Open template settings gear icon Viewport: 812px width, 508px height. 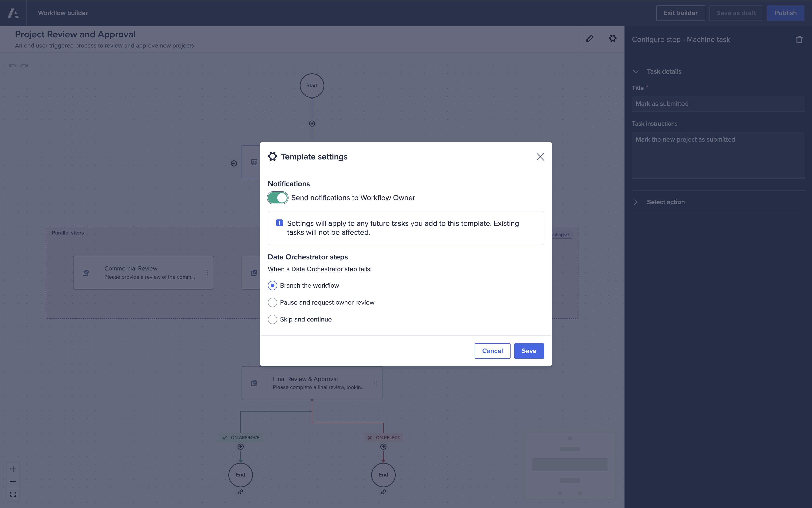tap(612, 38)
